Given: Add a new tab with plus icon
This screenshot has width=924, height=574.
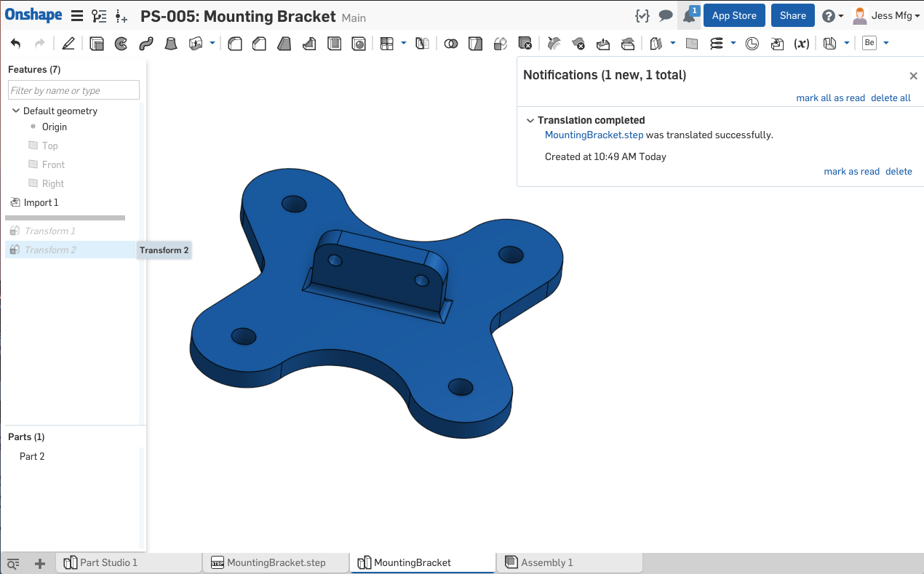Looking at the screenshot, I should [x=40, y=563].
